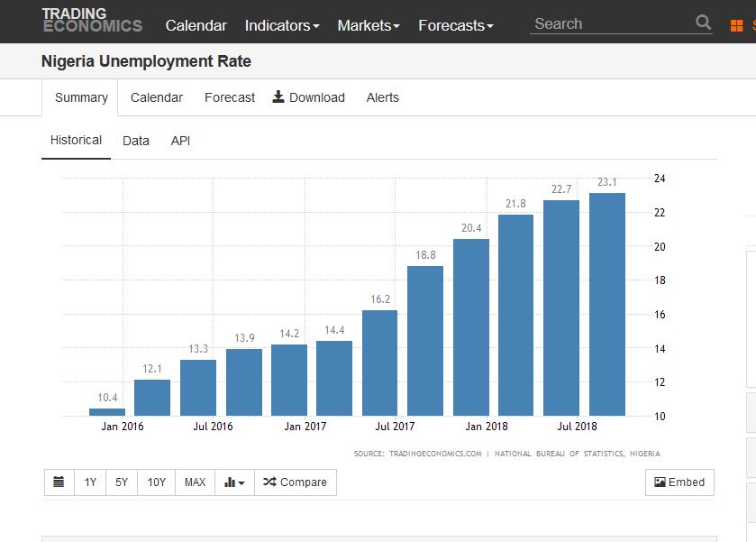Click the National Bureau of Statistics, Nigeria text
This screenshot has height=542, width=756.
pos(577,454)
